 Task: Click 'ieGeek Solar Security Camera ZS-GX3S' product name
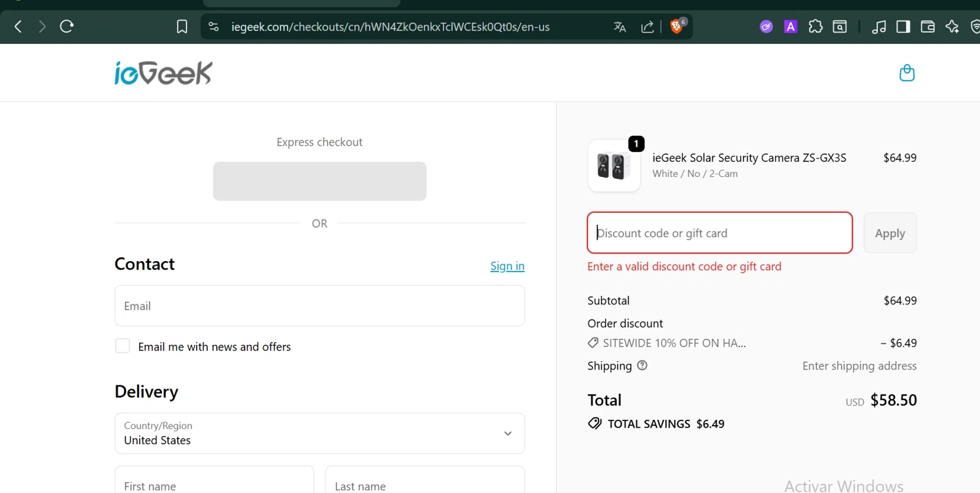tap(749, 157)
